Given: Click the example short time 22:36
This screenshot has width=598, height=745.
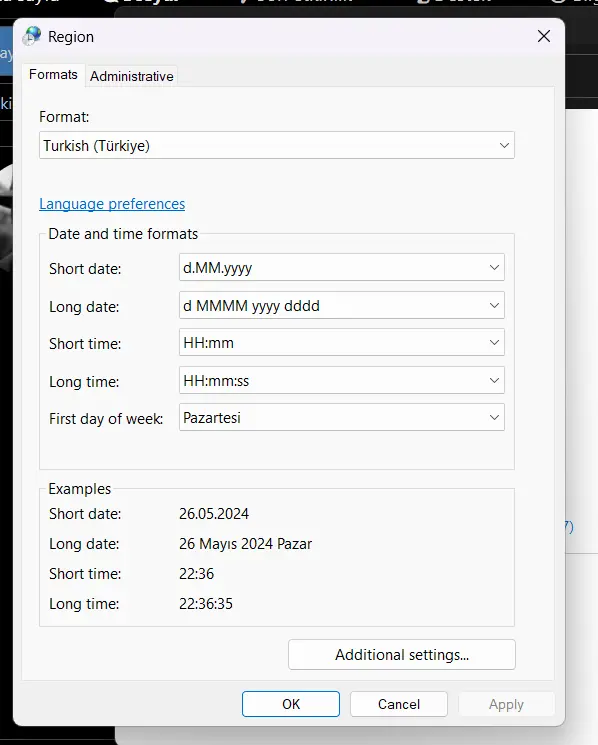Looking at the screenshot, I should [x=196, y=573].
